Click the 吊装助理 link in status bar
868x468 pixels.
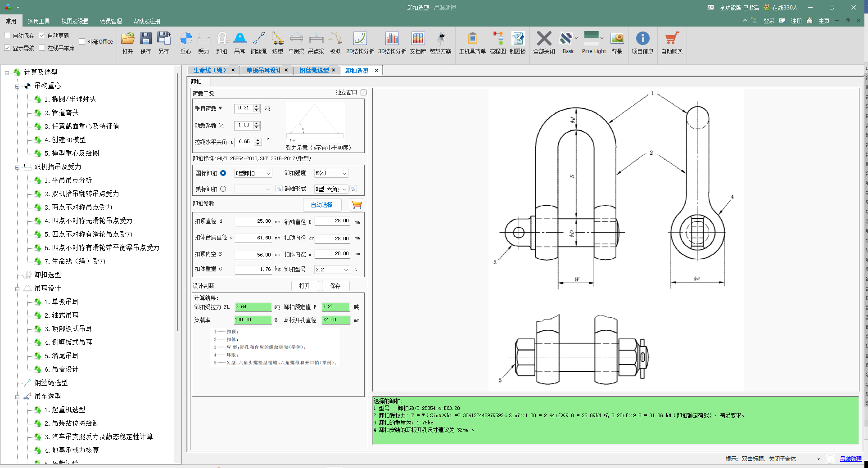pyautogui.click(x=850, y=459)
